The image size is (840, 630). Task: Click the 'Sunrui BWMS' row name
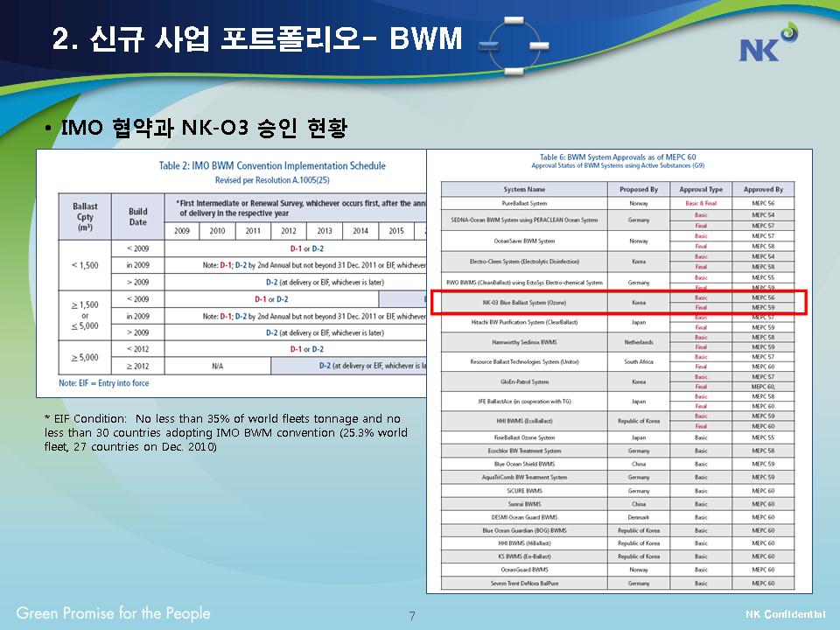tap(524, 504)
